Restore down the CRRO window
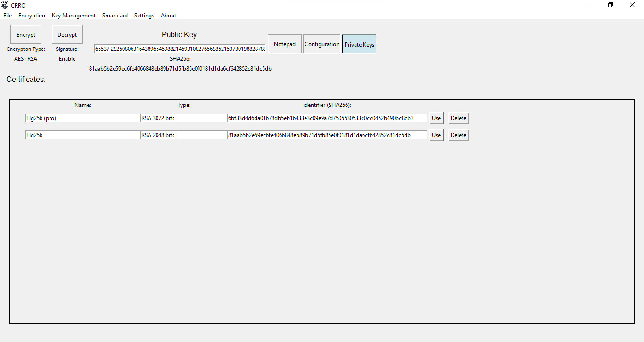The image size is (644, 342). click(x=611, y=5)
